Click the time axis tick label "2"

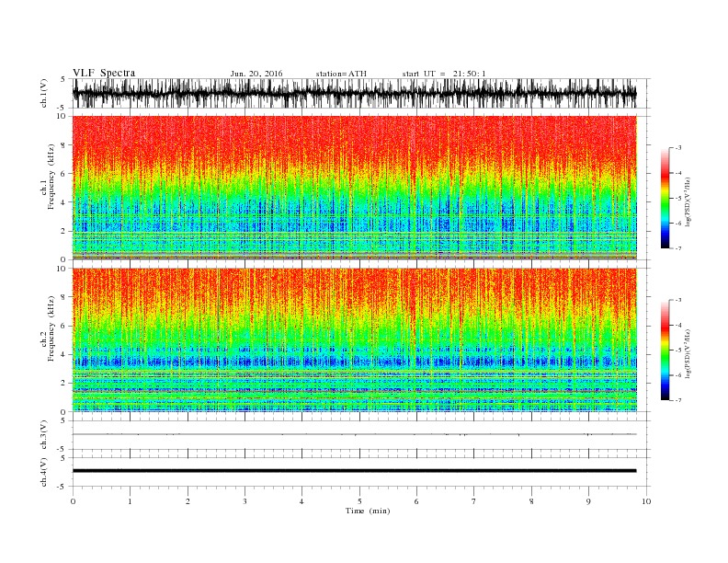188,501
